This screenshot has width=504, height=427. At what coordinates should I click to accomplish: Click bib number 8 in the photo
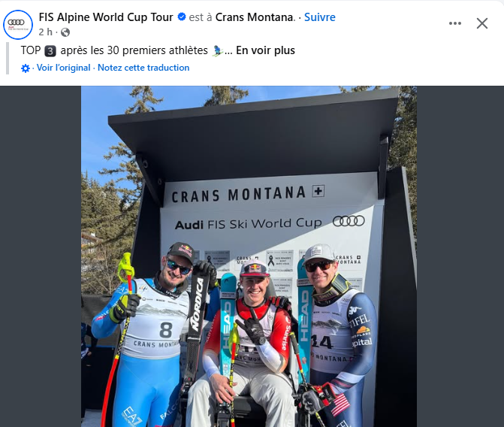[x=166, y=330]
